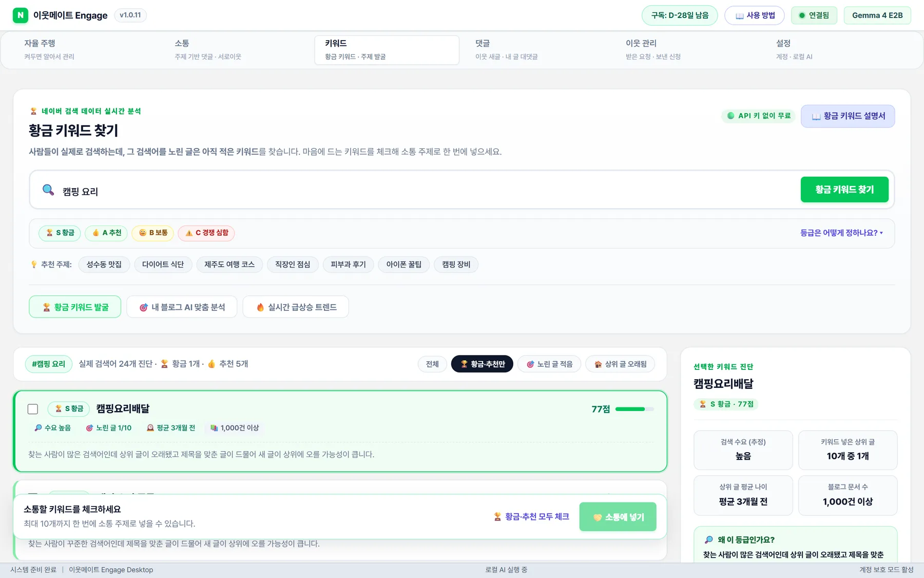Click the trophy icon in S 황금 · 77점
Image resolution: width=924 pixels, height=578 pixels.
pyautogui.click(x=703, y=404)
